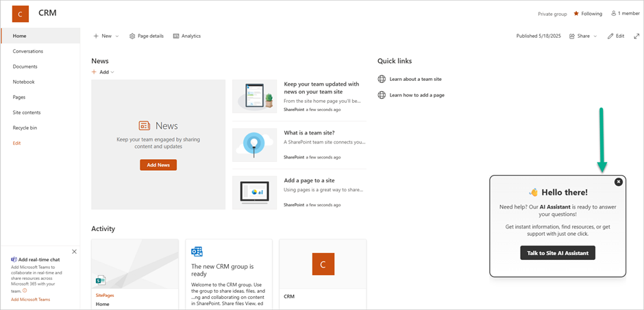
Task: Click the SitePages label on activity card
Action: click(105, 295)
